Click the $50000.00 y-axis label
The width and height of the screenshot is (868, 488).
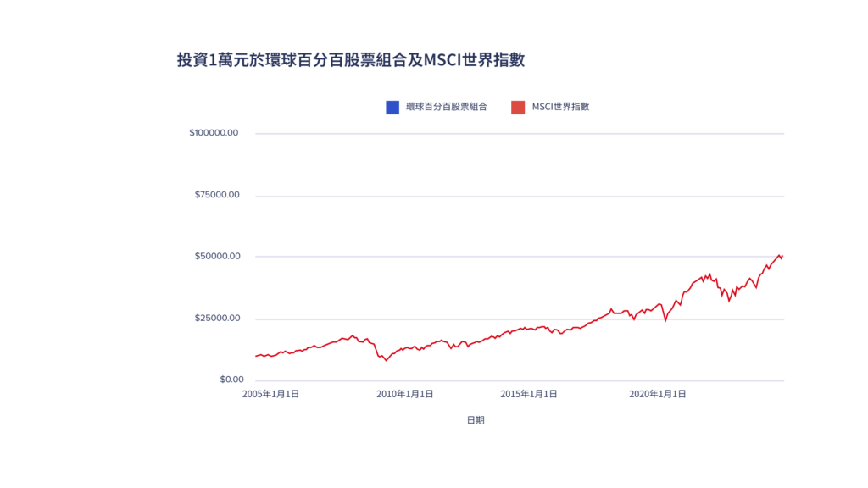click(217, 257)
